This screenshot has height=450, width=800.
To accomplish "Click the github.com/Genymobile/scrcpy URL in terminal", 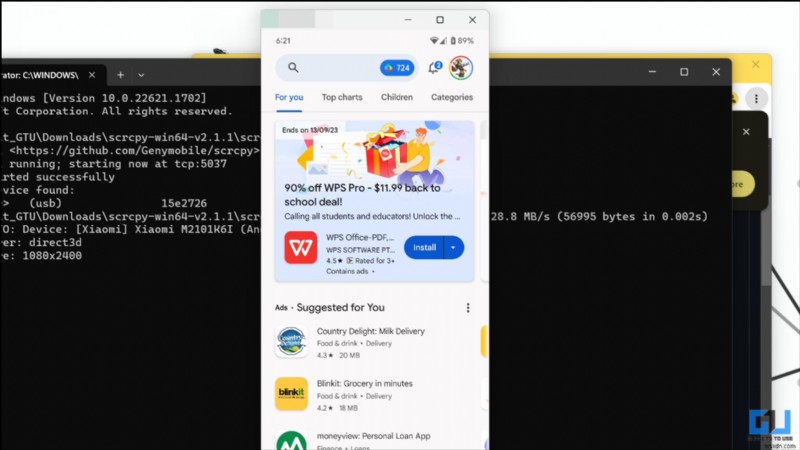I will point(135,151).
